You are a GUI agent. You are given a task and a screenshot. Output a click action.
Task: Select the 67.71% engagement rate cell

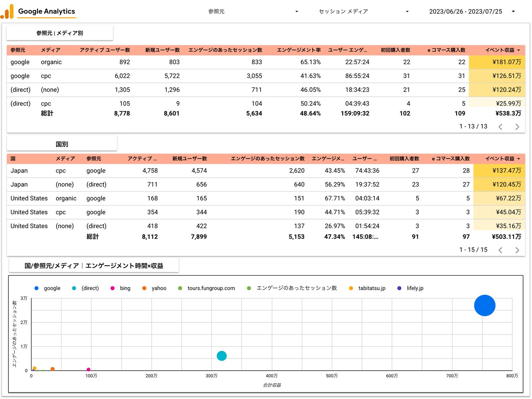coord(335,199)
